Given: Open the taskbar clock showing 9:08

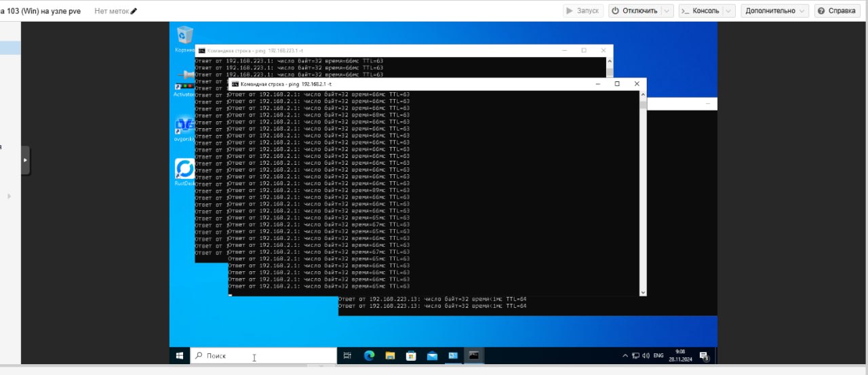Looking at the screenshot, I should 680,355.
